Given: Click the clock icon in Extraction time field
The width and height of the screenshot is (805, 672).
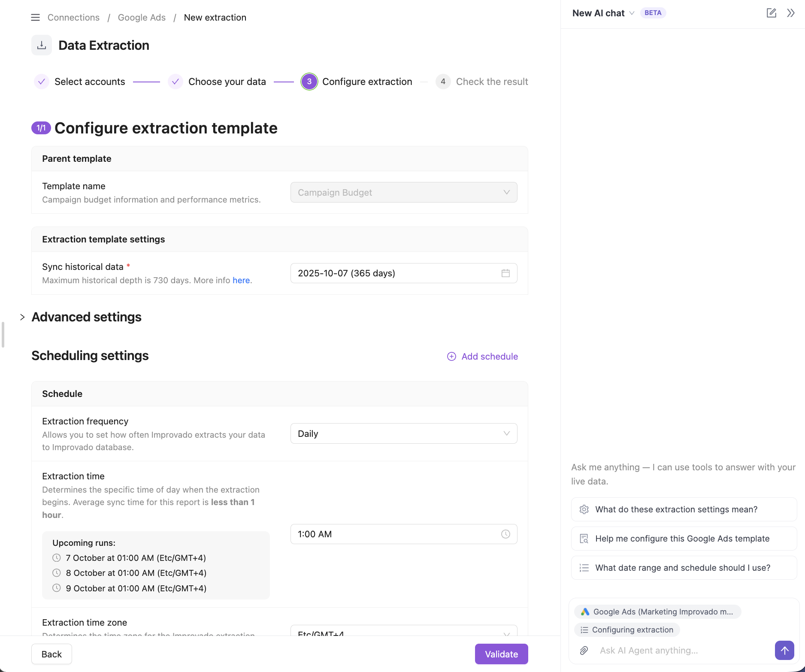Looking at the screenshot, I should tap(505, 534).
